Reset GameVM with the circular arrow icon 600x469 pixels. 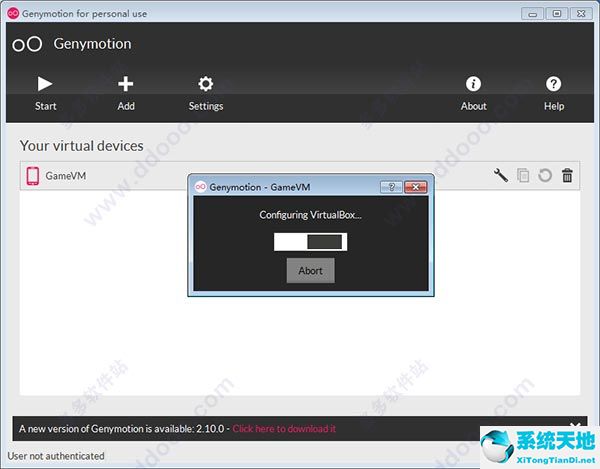545,176
